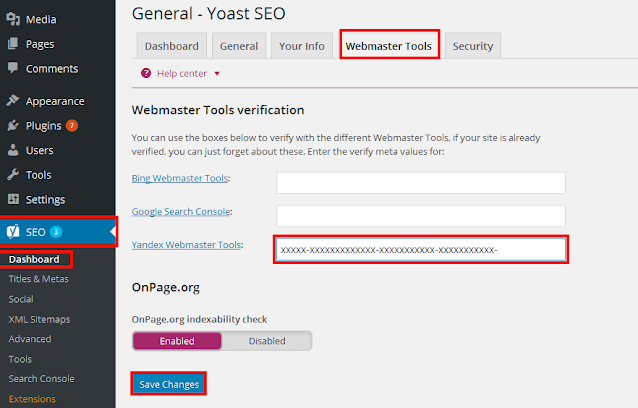Open the Advanced submenu item
638x408 pixels.
coord(30,339)
